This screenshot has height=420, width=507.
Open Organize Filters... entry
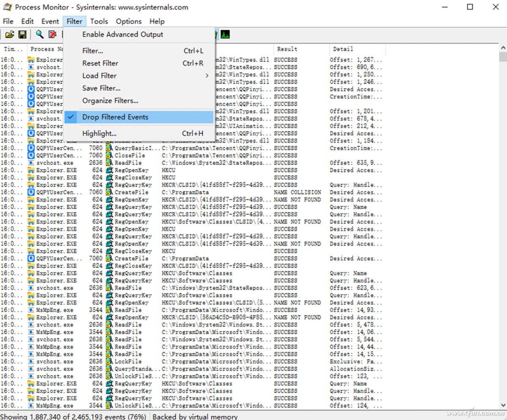coord(139,100)
